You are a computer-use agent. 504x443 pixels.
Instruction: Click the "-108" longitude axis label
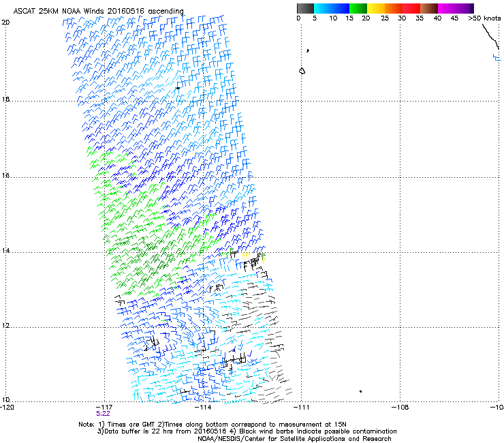pyautogui.click(x=400, y=408)
